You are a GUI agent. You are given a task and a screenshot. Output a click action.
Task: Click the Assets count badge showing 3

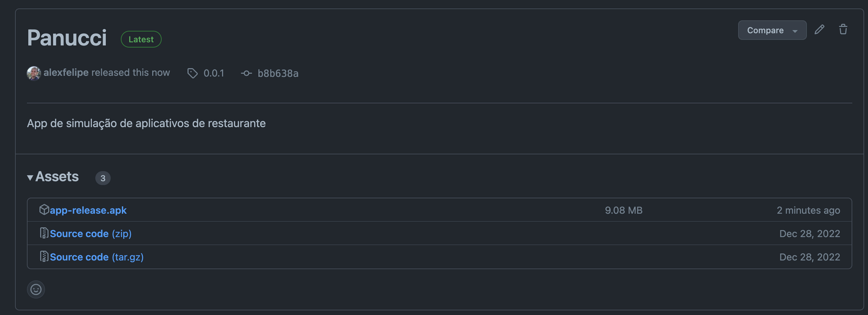coord(103,178)
